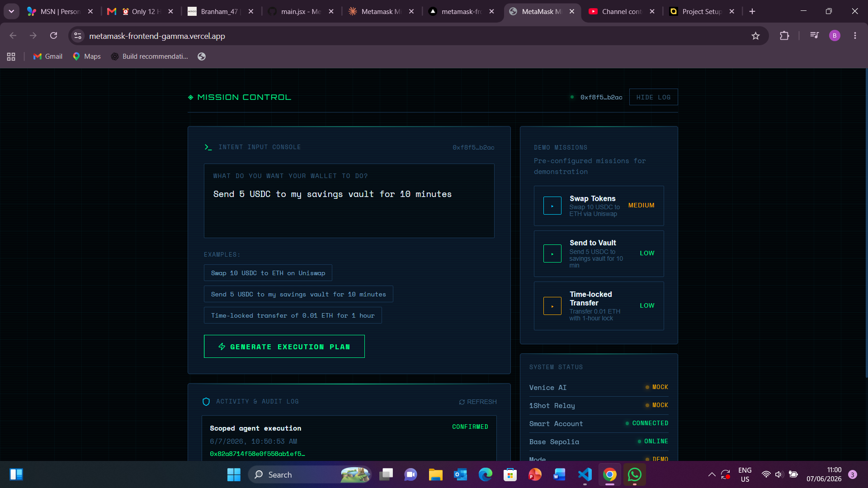Open Chrome extensions puzzle icon

click(x=784, y=36)
